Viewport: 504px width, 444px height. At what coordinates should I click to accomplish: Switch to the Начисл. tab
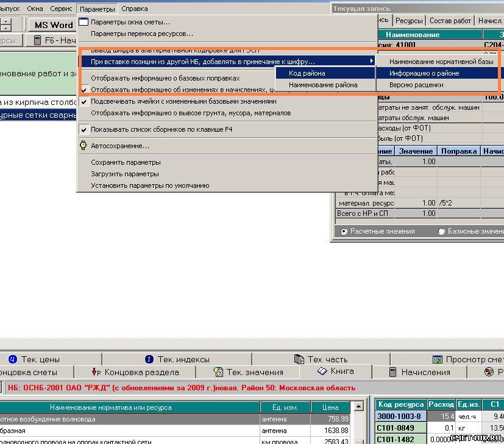pos(490,21)
